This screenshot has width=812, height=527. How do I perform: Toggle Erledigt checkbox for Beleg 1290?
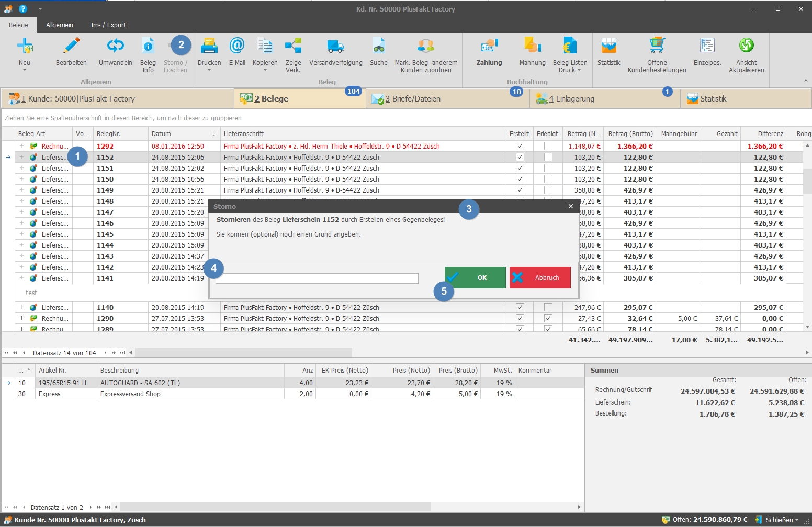coord(548,318)
